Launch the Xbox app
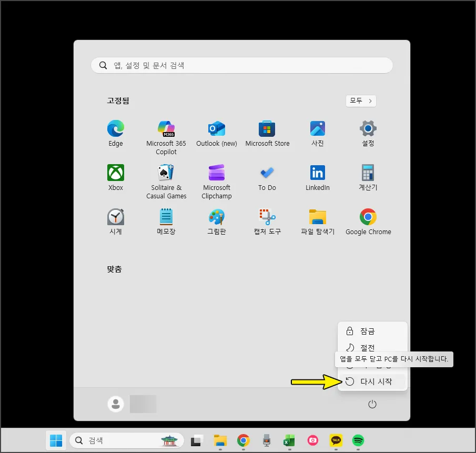Image resolution: width=476 pixels, height=453 pixels. [116, 177]
